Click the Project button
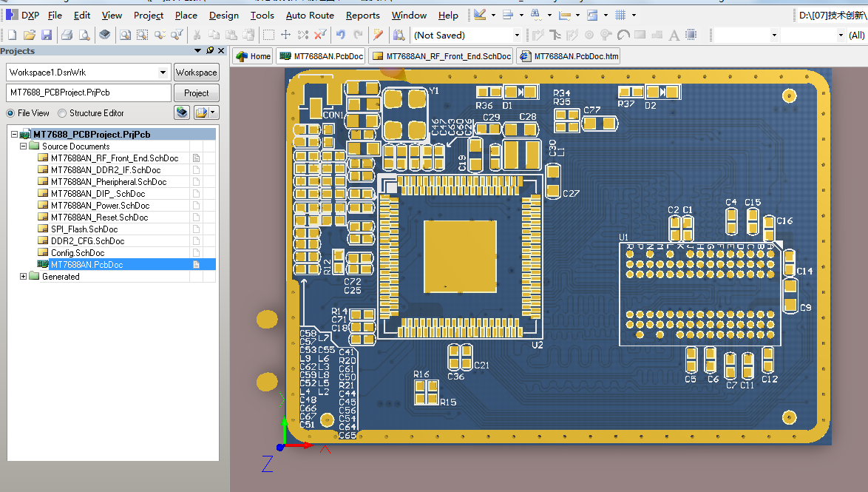The image size is (868, 492). [197, 92]
